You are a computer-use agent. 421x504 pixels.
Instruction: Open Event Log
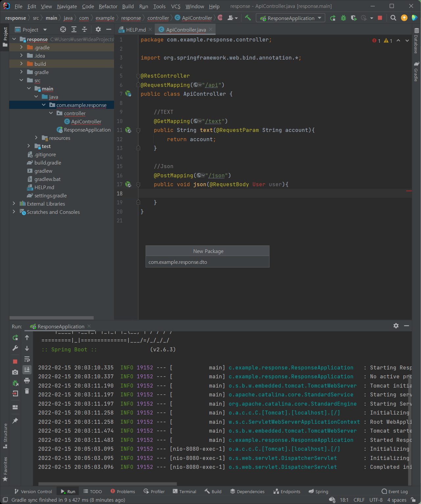pos(395,491)
